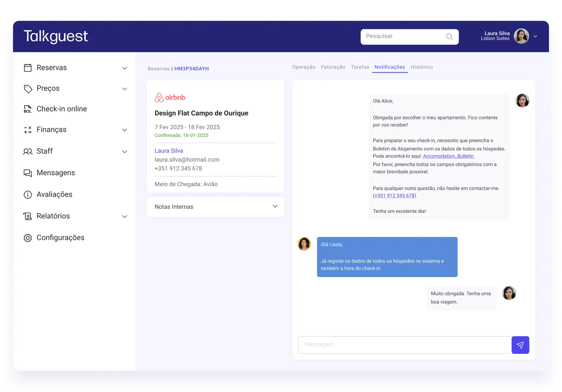The height and width of the screenshot is (392, 562).
Task: Expand the Notas Internas panel
Action: [275, 206]
